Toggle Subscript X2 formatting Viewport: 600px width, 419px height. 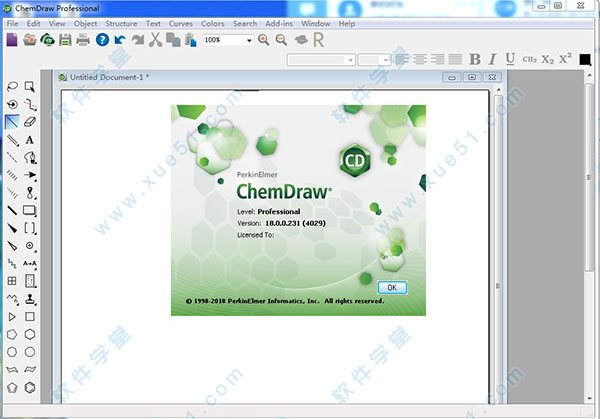[x=547, y=59]
